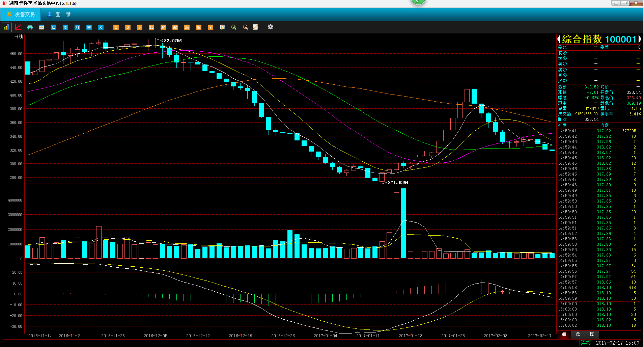Click the 271.0364 low price label
The height and width of the screenshot is (347, 644).
pos(398,183)
